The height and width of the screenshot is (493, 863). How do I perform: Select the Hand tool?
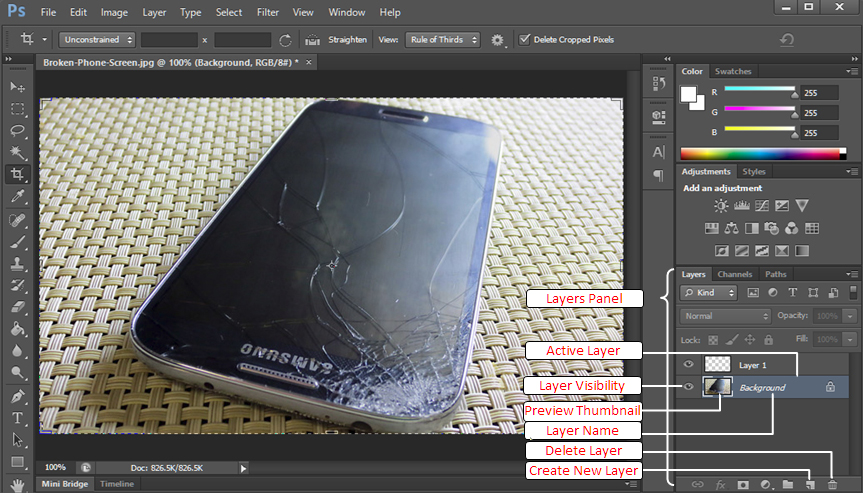click(17, 485)
